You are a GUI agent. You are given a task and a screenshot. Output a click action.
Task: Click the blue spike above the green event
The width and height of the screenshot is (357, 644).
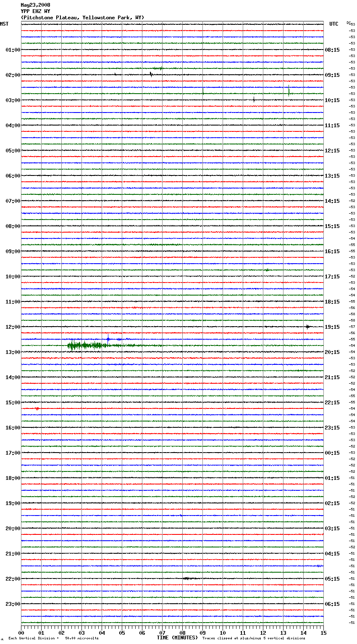pyautogui.click(x=108, y=338)
